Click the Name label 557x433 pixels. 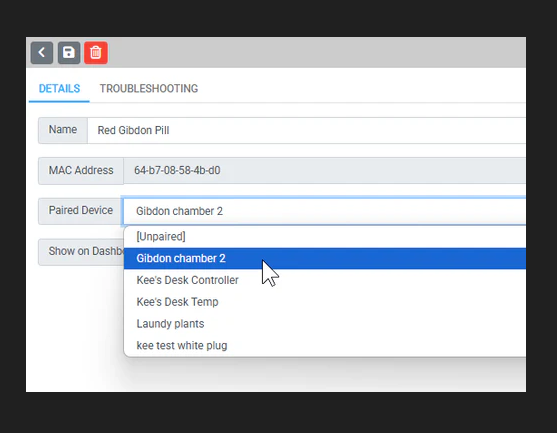(x=63, y=130)
